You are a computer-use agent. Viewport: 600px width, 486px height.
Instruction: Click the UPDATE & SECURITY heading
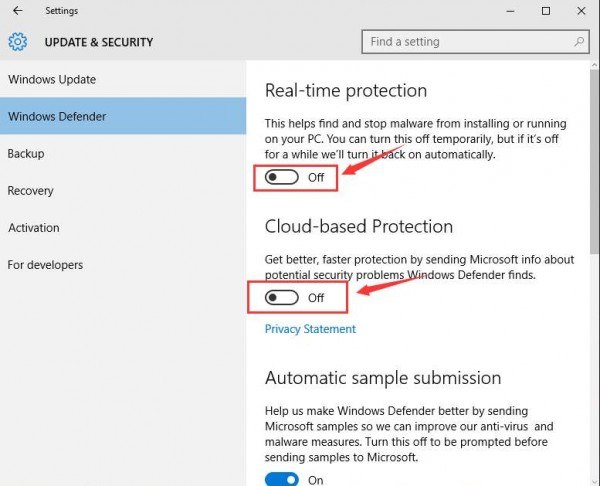pos(99,42)
